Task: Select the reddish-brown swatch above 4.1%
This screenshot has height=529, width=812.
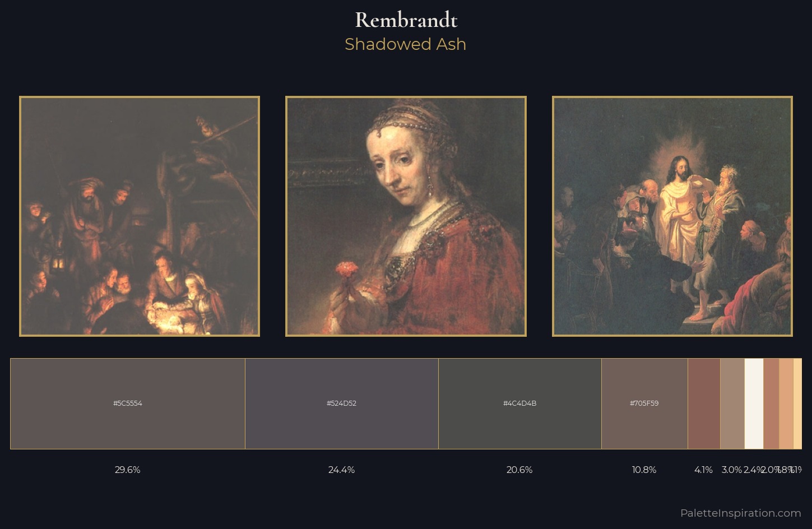Action: (704, 403)
